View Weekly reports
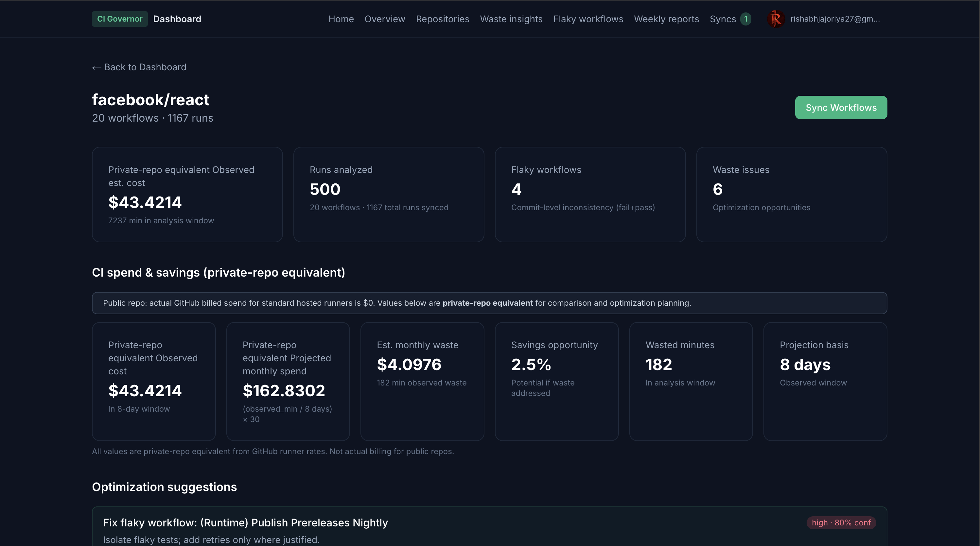The width and height of the screenshot is (980, 546). pyautogui.click(x=666, y=19)
